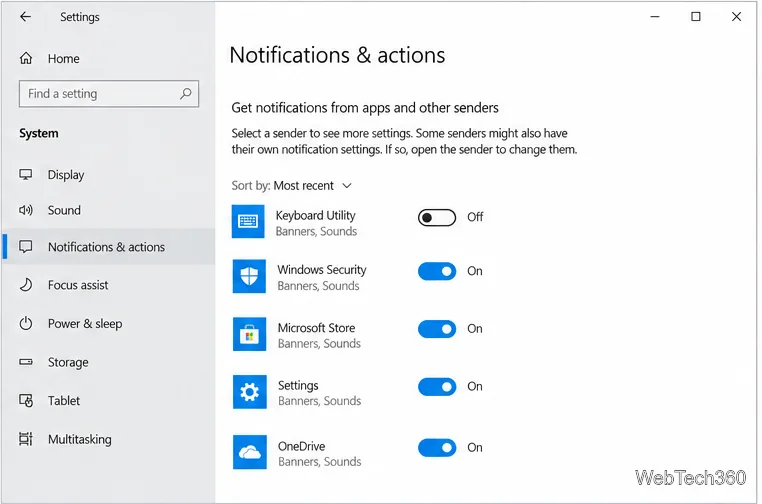Click the Home house icon
Image resolution: width=762 pixels, height=504 pixels.
26,59
